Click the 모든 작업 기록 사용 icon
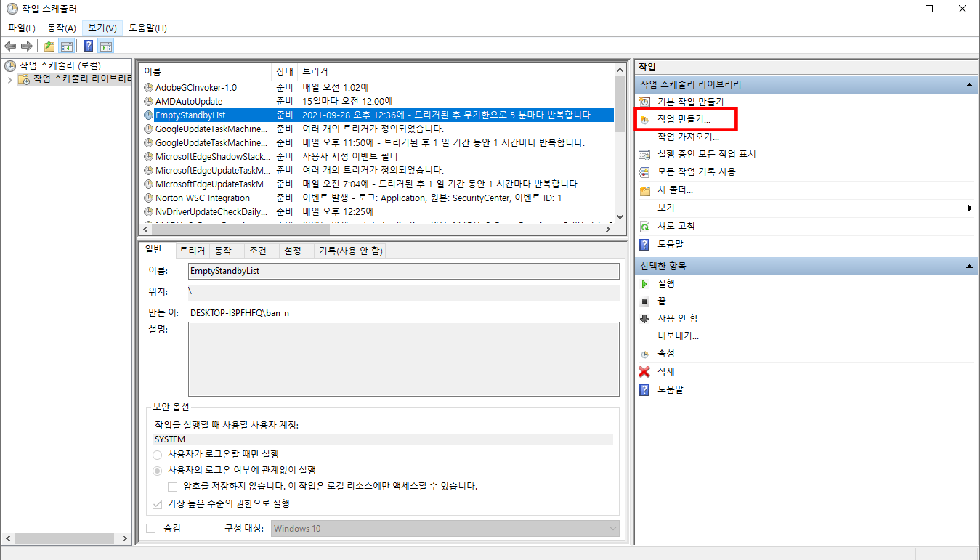 click(644, 171)
